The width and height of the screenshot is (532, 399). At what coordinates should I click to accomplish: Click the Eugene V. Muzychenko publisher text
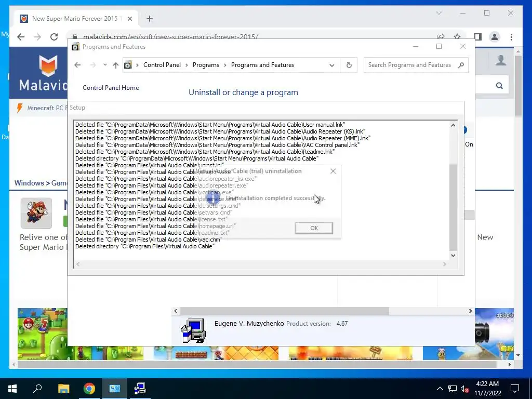(249, 323)
